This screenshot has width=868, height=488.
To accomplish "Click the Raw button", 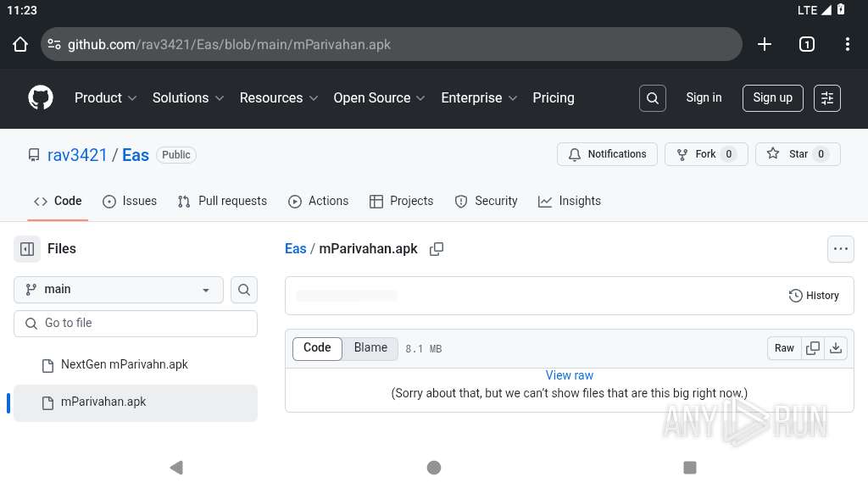I will pos(784,348).
